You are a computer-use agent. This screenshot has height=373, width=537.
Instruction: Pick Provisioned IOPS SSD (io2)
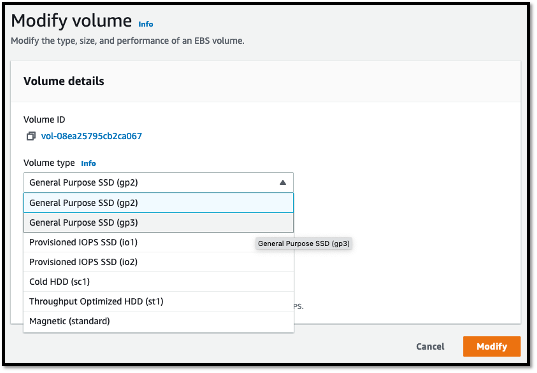pyautogui.click(x=159, y=262)
